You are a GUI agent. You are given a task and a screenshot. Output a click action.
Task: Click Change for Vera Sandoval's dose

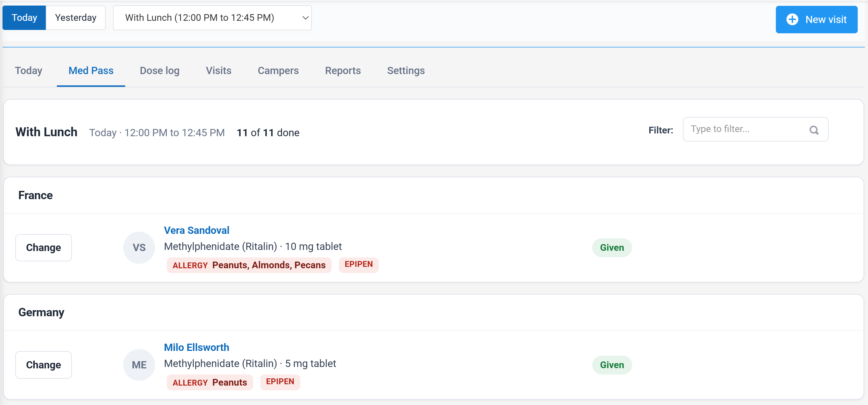coord(44,248)
